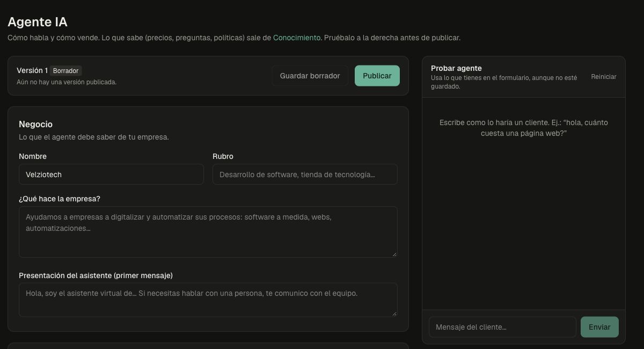Viewport: 644px width, 349px height.
Task: Click the '¿Qué hace la empresa?' label
Action: pyautogui.click(x=60, y=199)
